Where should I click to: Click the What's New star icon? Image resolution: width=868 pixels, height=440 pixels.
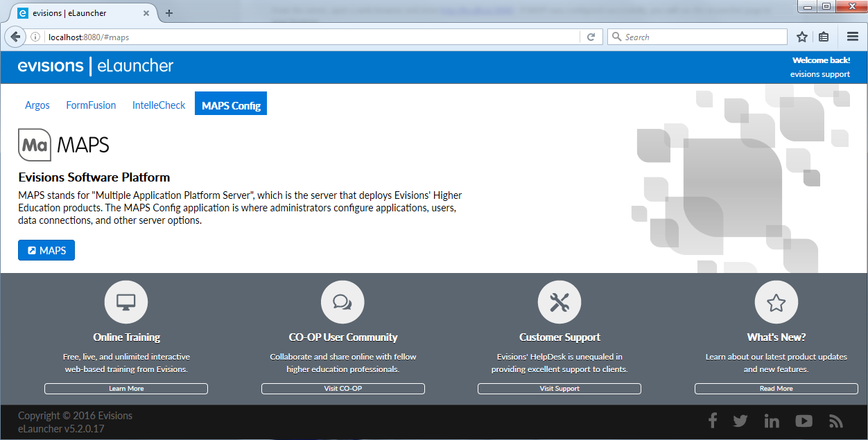[776, 302]
